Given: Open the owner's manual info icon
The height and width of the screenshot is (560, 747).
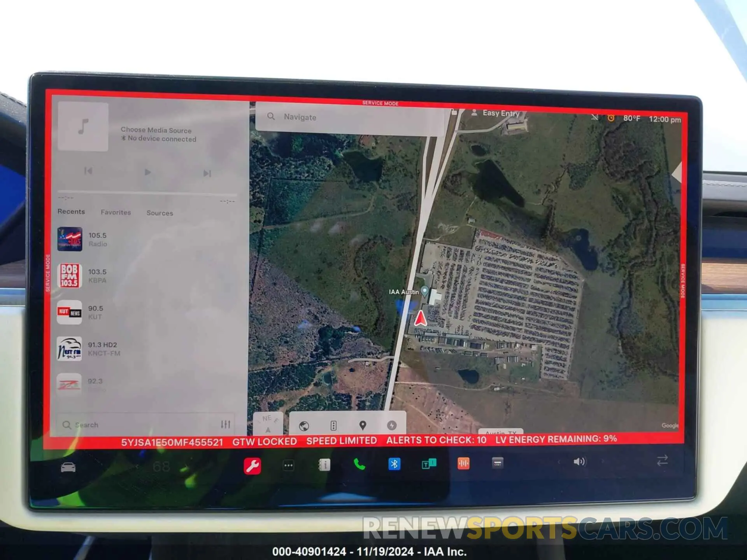Looking at the screenshot, I should pos(324,465).
